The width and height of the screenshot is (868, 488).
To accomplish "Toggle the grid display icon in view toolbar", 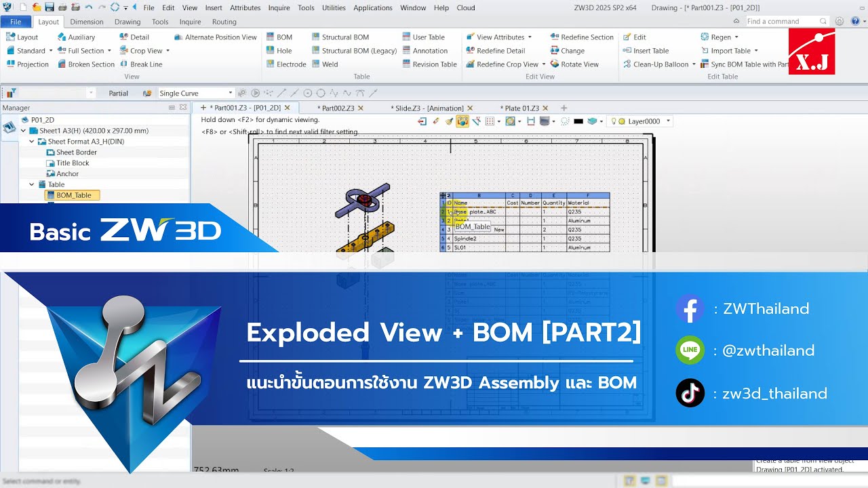I will coord(490,121).
